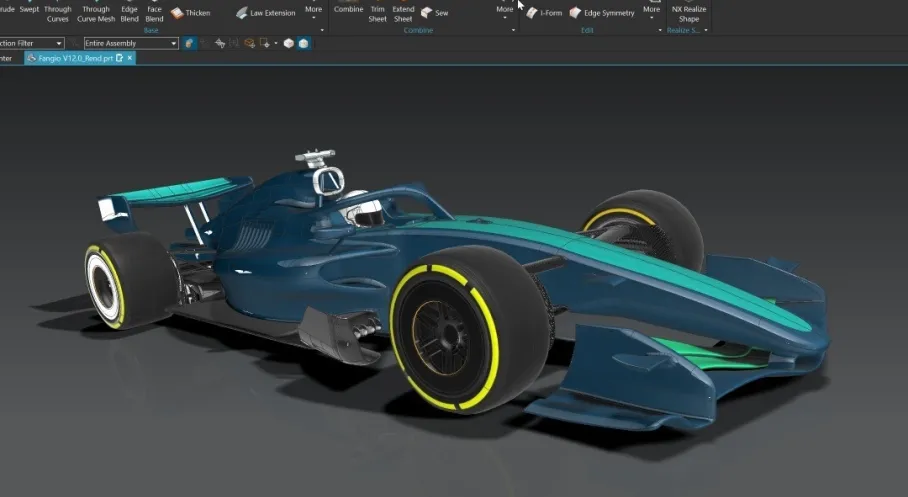
Task: Select the Law Extension tool
Action: 266,13
